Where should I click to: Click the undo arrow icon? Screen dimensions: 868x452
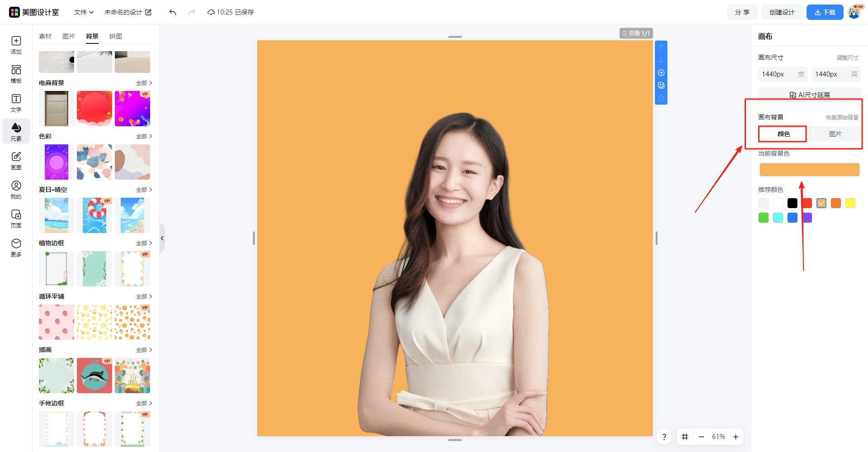(x=173, y=12)
